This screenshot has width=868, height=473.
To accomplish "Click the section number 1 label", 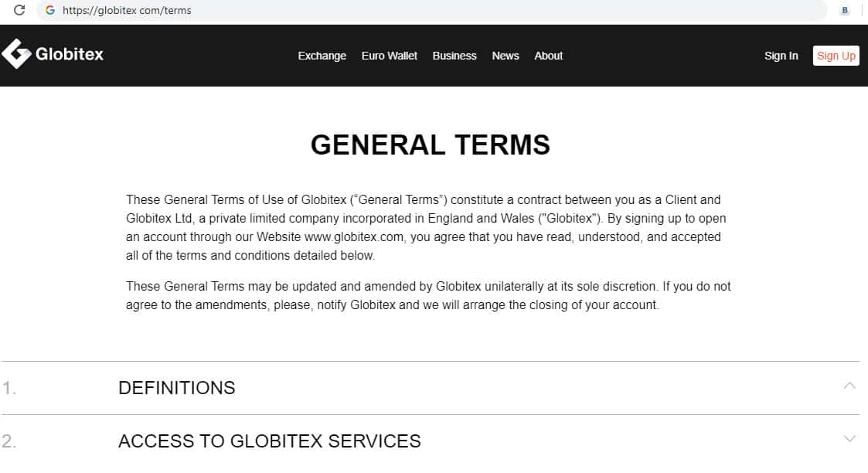I will coord(9,389).
